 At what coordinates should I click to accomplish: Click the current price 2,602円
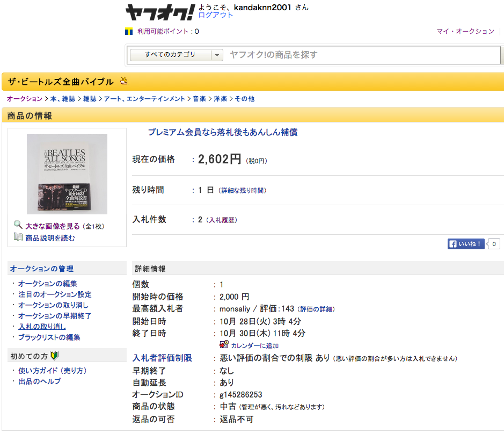click(219, 159)
